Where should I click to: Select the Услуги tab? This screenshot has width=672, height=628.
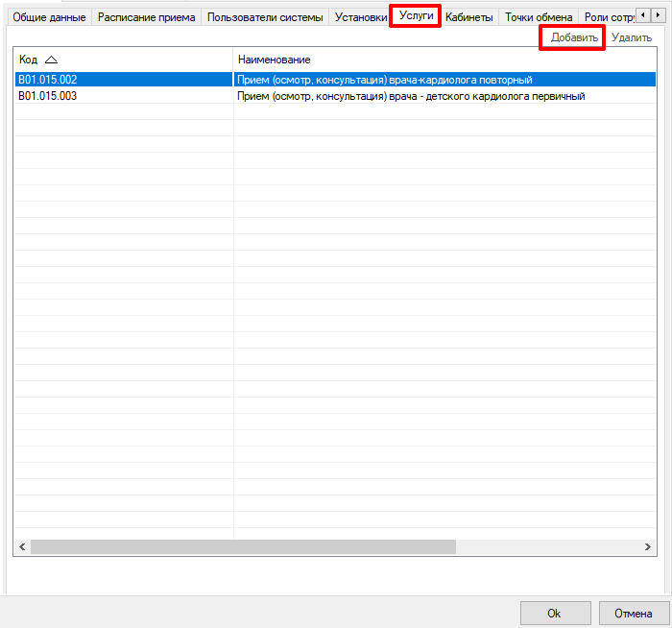[416, 16]
